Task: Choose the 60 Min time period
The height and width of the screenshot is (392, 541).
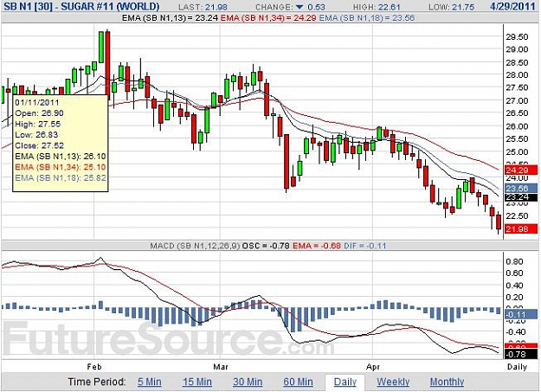Action: [298, 382]
